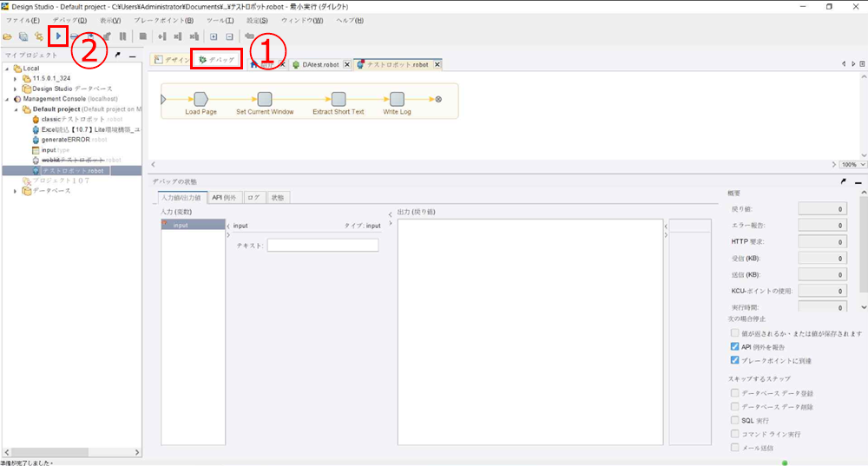Collapse the Management Console node
868x466 pixels.
pos(7,100)
